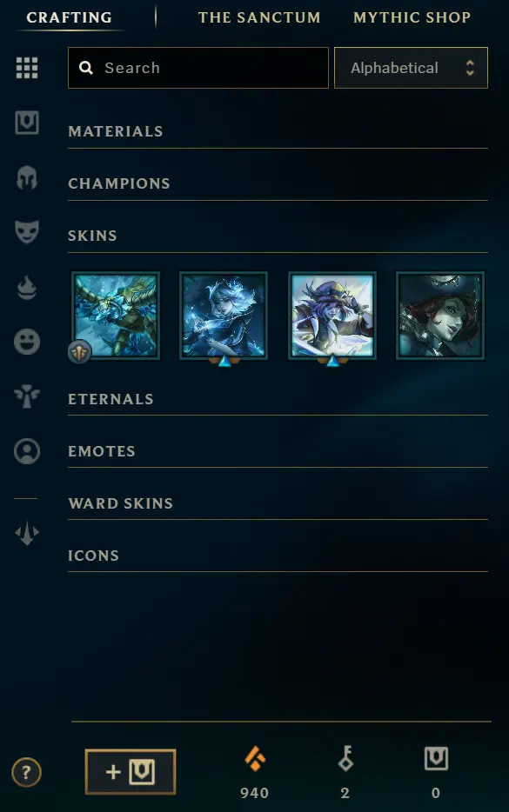Expand the Champions section header
The height and width of the screenshot is (812, 509).
tap(278, 183)
